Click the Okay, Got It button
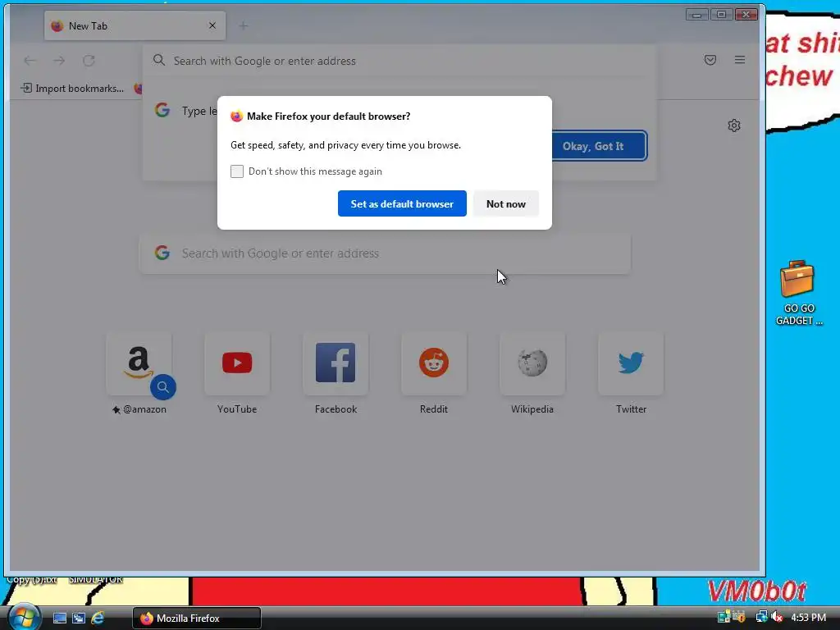 point(599,146)
